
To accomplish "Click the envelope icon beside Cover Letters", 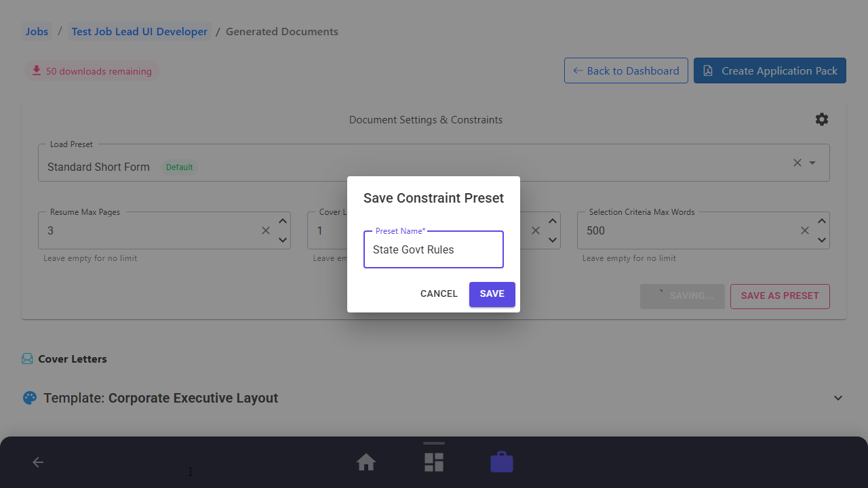I will tap(27, 359).
